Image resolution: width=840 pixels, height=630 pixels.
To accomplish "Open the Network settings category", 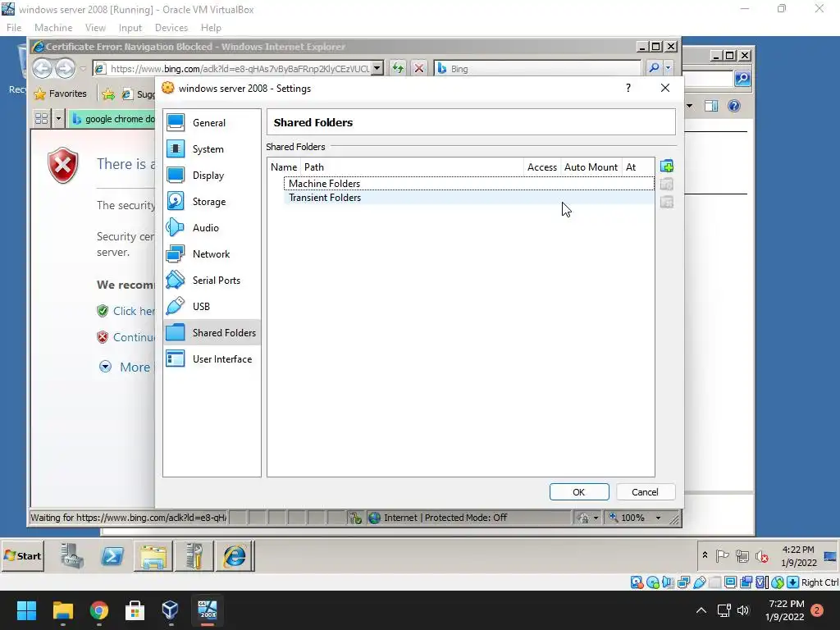I will [212, 254].
